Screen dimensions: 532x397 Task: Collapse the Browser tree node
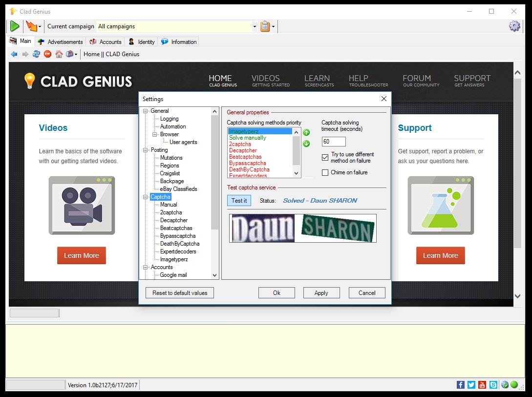point(155,134)
